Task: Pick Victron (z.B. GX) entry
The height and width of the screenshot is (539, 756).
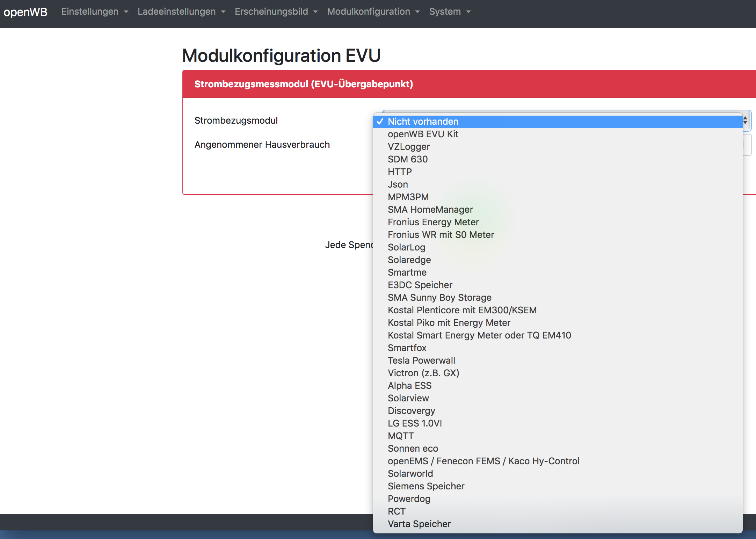Action: point(423,373)
